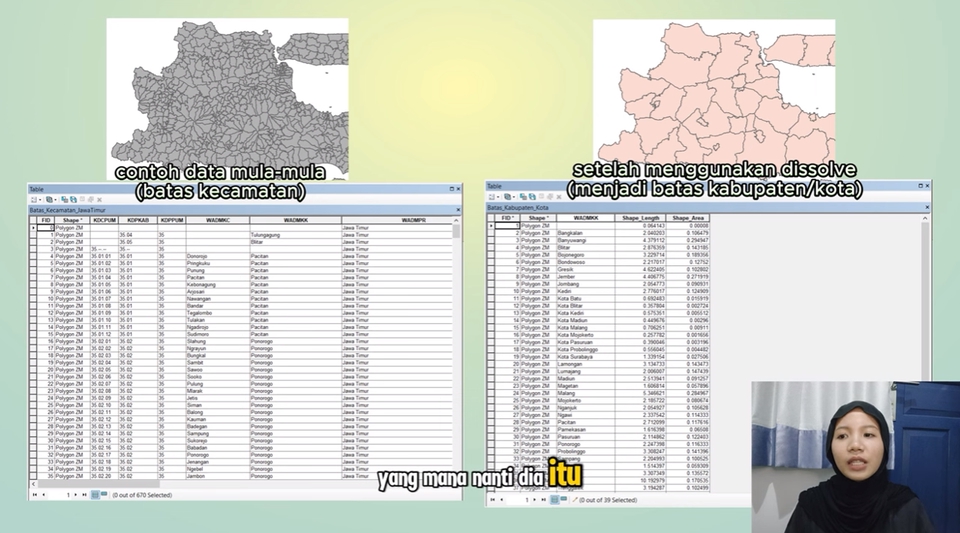Click Bangkalan cell in right table
The height and width of the screenshot is (533, 960).
click(x=586, y=233)
